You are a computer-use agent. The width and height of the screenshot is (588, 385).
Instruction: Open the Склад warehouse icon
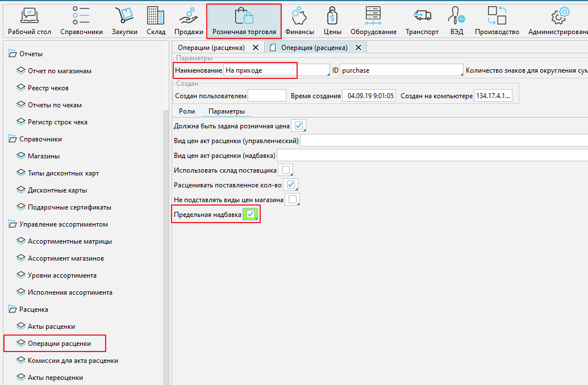156,16
